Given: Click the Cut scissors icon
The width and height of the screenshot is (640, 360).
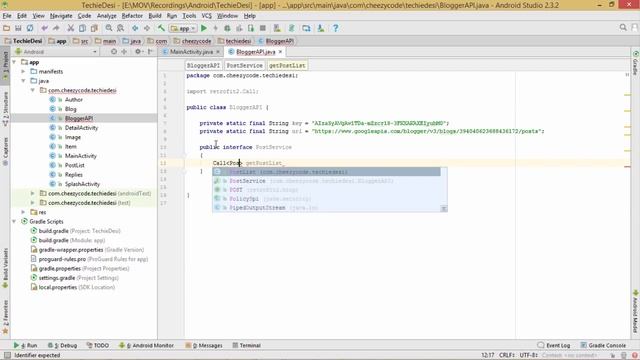Looking at the screenshot, I should click(x=71, y=28).
